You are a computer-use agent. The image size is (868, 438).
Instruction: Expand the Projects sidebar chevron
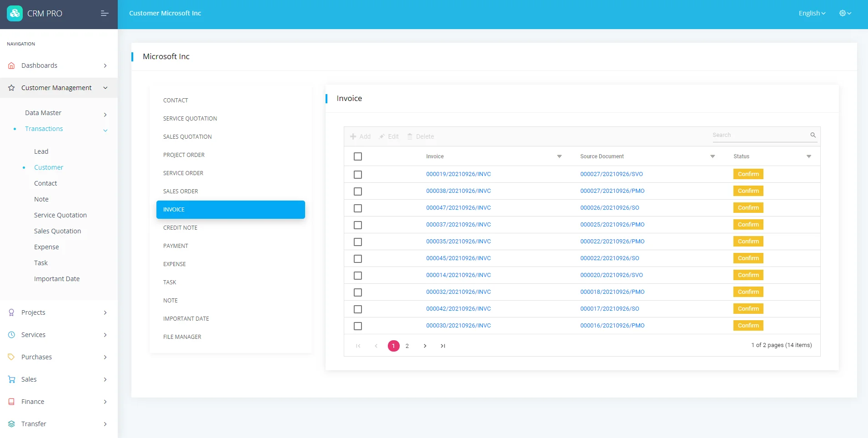105,312
